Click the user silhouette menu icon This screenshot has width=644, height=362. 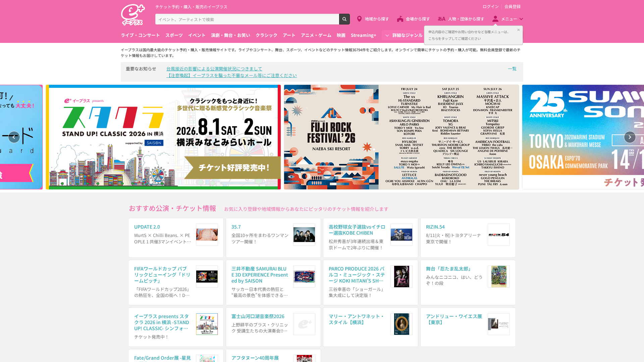[495, 19]
